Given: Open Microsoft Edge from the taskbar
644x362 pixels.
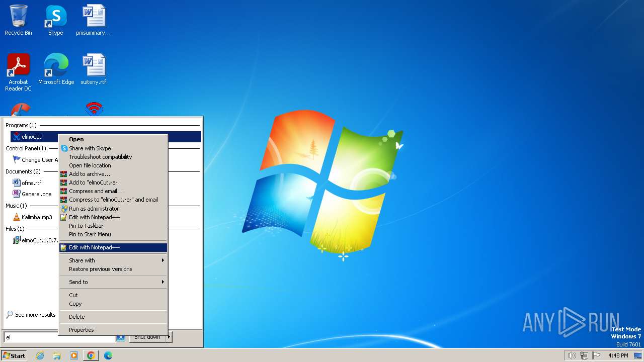Looking at the screenshot, I should (108, 355).
